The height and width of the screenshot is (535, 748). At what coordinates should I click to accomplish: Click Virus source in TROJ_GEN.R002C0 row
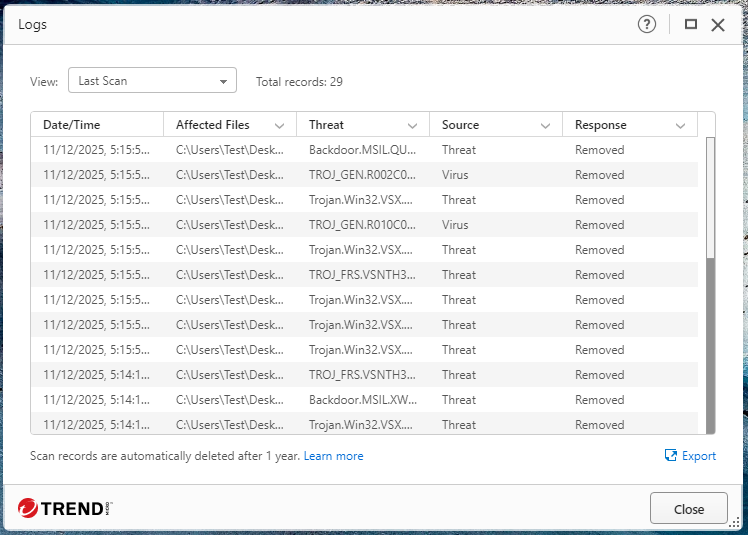point(455,175)
